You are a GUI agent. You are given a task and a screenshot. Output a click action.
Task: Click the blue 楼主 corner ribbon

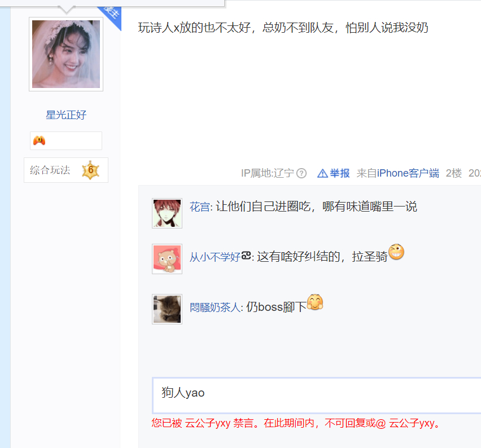point(111,15)
